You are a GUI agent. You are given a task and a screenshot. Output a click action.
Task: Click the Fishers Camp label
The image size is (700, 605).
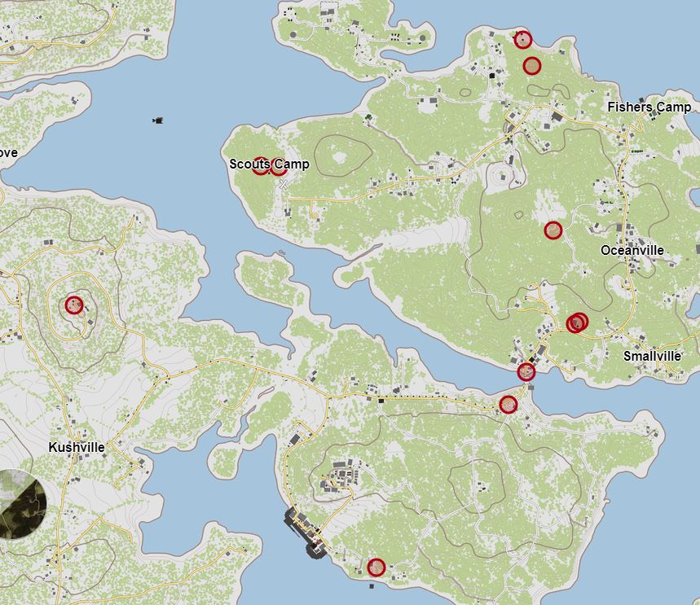pos(649,107)
